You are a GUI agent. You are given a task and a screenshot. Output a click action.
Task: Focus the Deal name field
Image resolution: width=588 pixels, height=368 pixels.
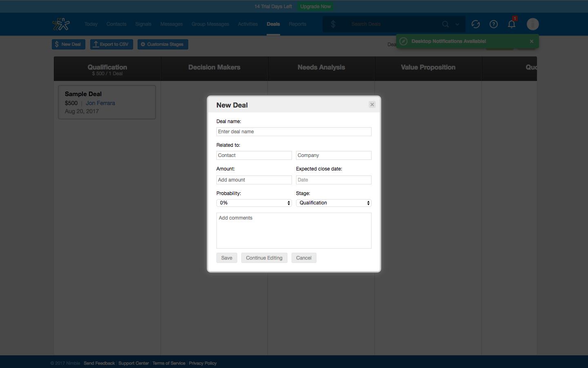tap(294, 132)
